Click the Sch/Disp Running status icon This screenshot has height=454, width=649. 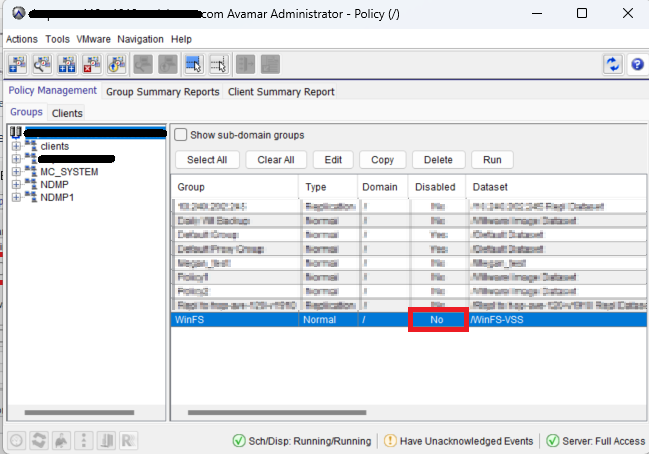(239, 440)
